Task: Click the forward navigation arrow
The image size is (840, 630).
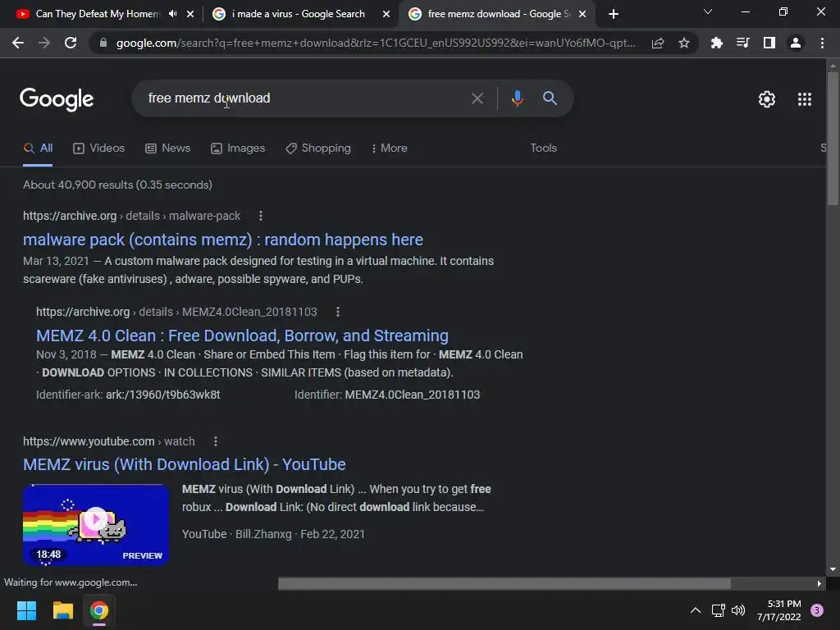Action: (44, 43)
